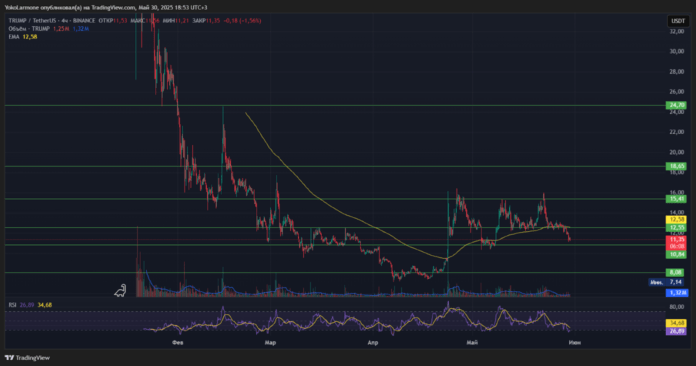Click the yellow 34,68 RSI axis label
Image resolution: width=696 pixels, height=366 pixels.
pos(676,323)
